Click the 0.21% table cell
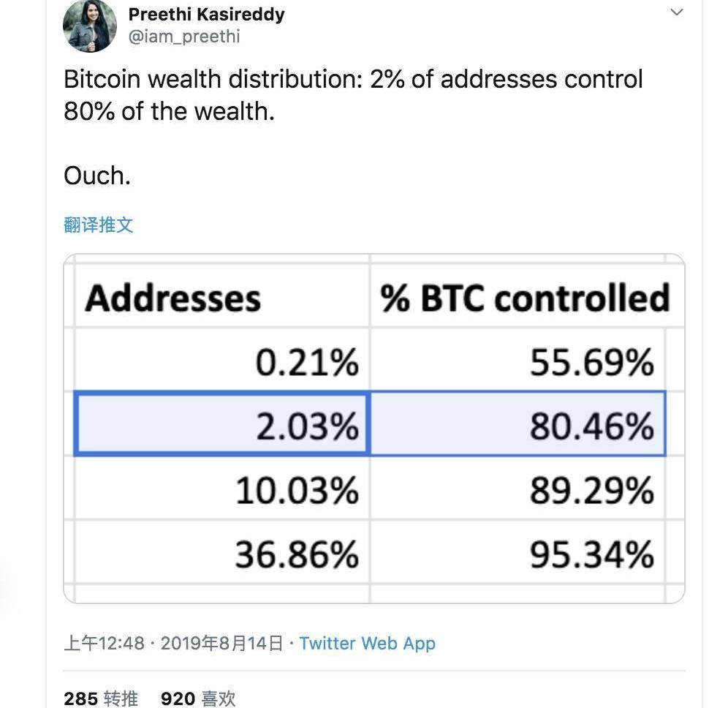This screenshot has width=728, height=708. point(222,360)
